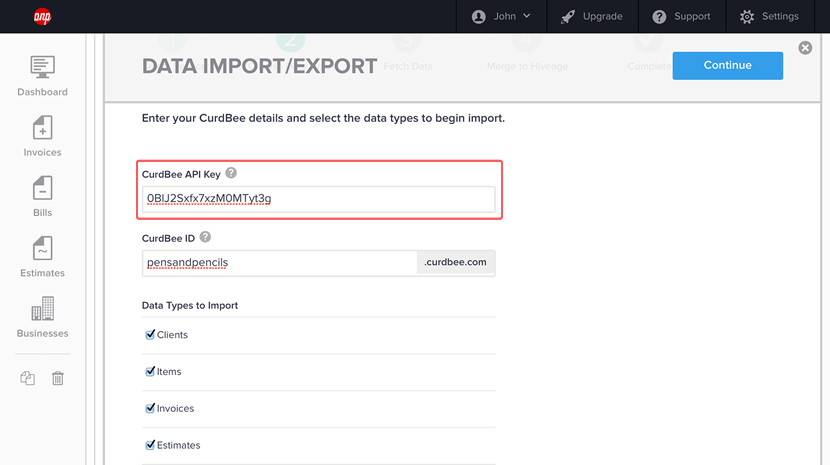
Task: Uncheck the Clients checkbox
Action: pyautogui.click(x=150, y=334)
